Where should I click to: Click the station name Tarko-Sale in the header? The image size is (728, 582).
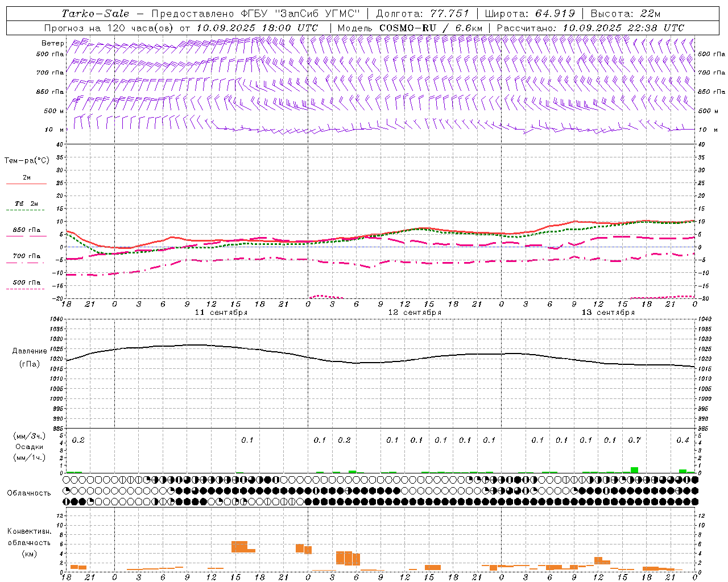96,14
